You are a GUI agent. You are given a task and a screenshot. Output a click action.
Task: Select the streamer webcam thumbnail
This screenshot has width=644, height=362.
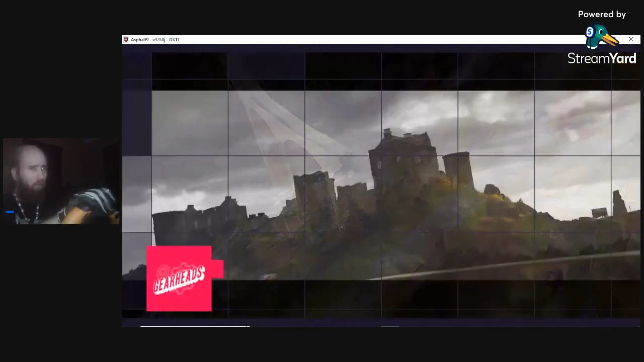tap(61, 181)
